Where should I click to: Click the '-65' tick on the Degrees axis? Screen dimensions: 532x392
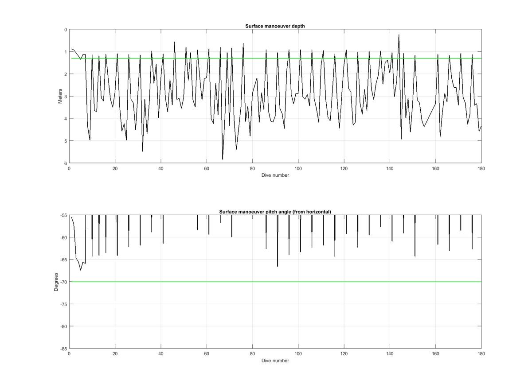pos(63,260)
